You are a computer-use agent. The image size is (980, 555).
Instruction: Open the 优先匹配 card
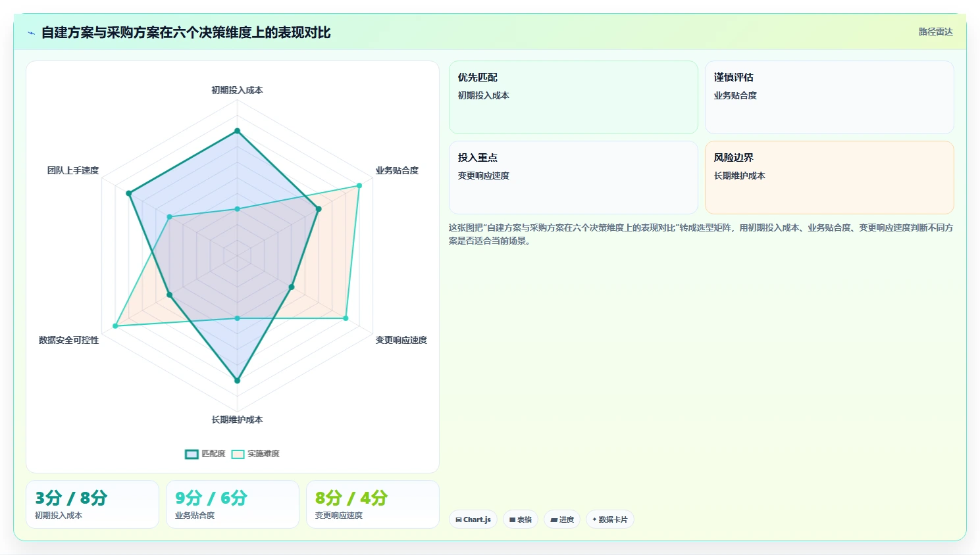[x=573, y=97]
